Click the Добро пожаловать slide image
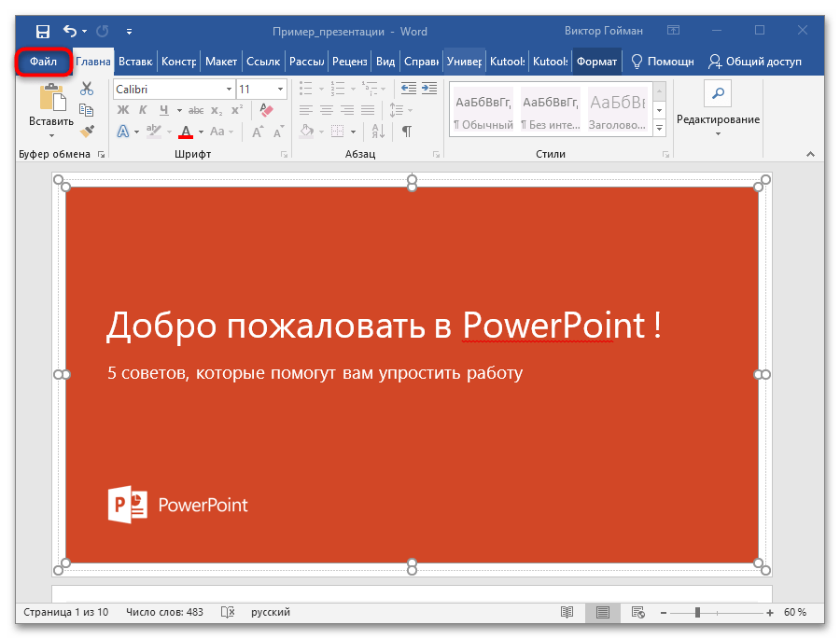Screen dimensions: 840x639 (412, 375)
